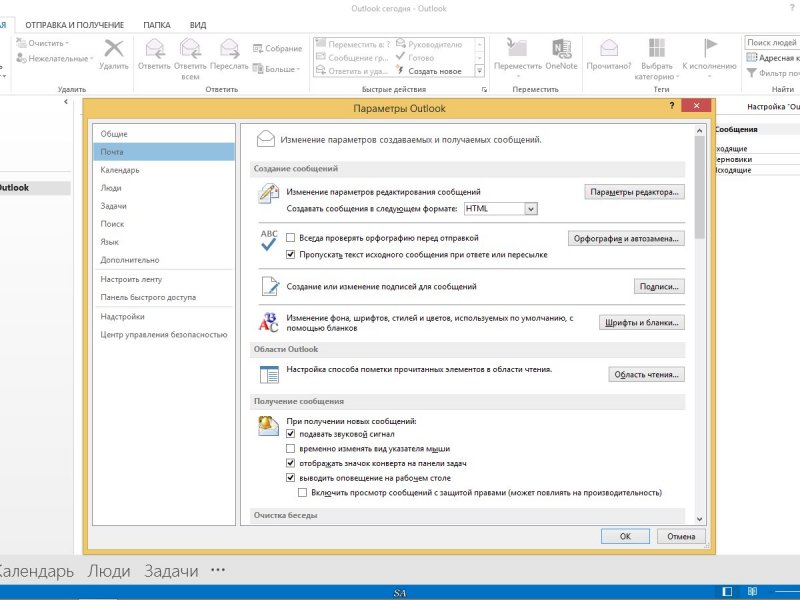
Task: Click the 'Орфография и автозамена...' button
Action: click(626, 238)
